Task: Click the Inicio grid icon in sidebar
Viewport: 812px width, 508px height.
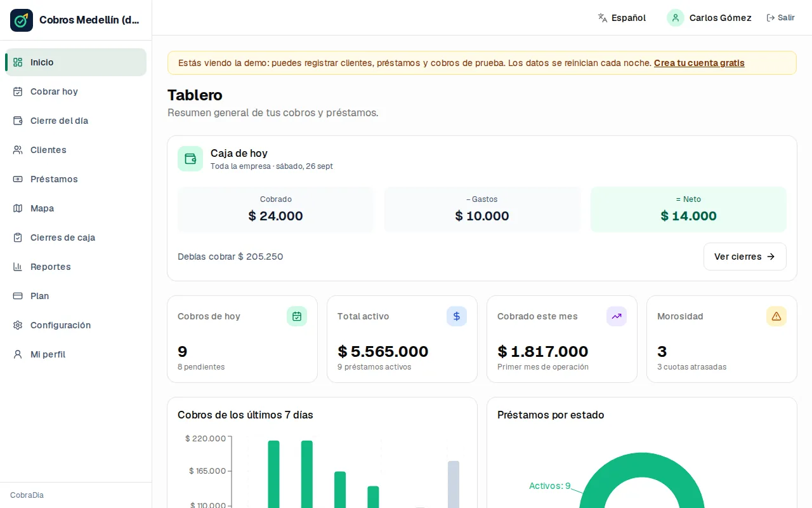Action: [18, 62]
